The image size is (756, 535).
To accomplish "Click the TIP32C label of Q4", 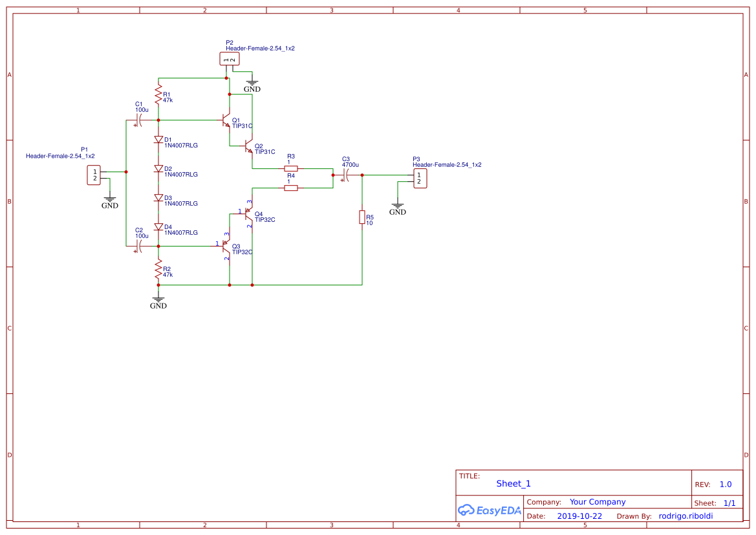I will pyautogui.click(x=265, y=219).
